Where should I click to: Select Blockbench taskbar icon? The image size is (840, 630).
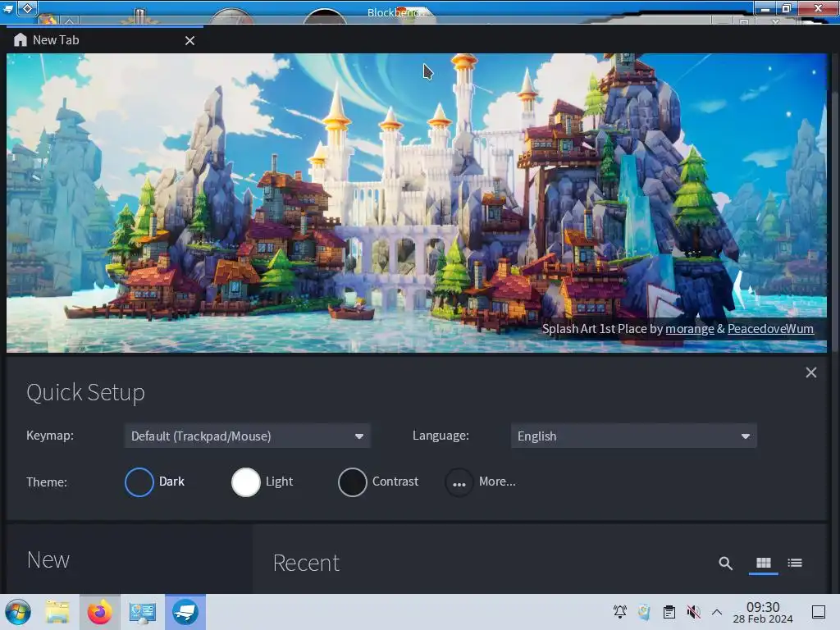tap(185, 612)
